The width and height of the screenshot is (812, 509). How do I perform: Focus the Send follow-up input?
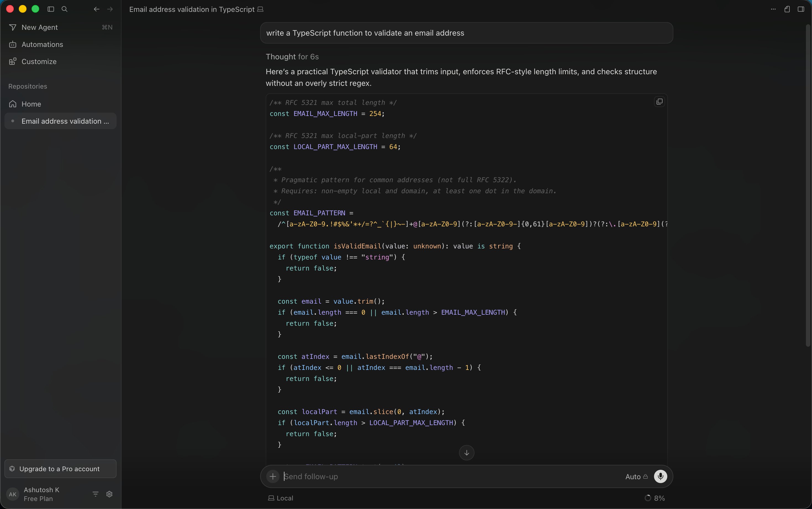[x=451, y=477]
